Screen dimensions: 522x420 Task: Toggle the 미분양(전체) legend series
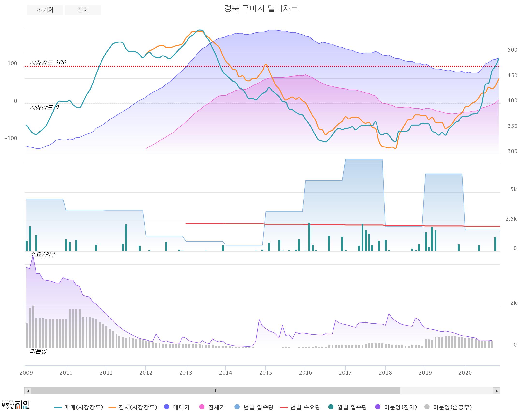coord(396,407)
